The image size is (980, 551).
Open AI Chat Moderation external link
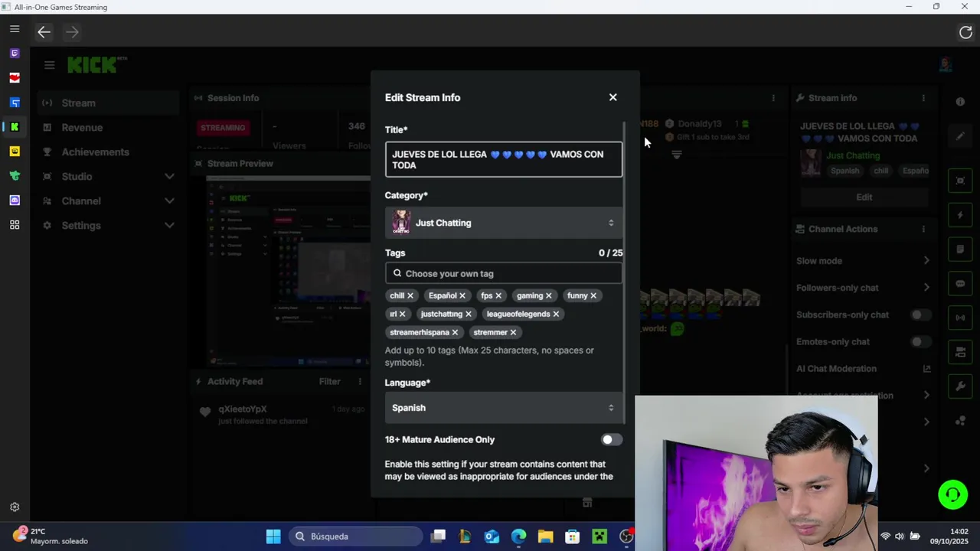pyautogui.click(x=927, y=369)
